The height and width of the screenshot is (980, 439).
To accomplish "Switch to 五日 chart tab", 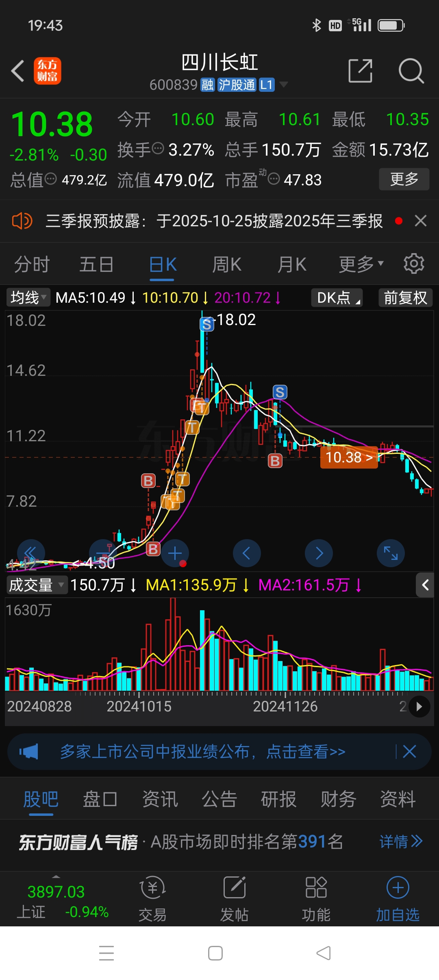I will 96,264.
